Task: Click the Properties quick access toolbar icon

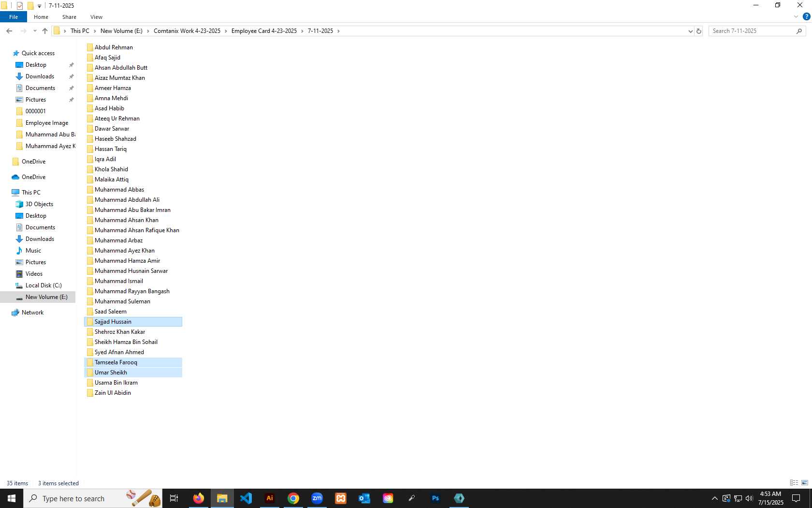Action: pyautogui.click(x=20, y=6)
